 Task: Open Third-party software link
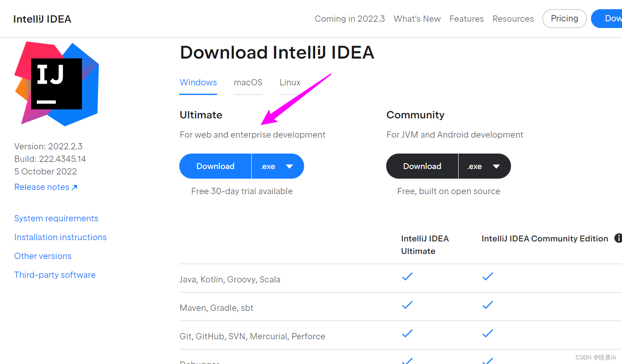(55, 275)
